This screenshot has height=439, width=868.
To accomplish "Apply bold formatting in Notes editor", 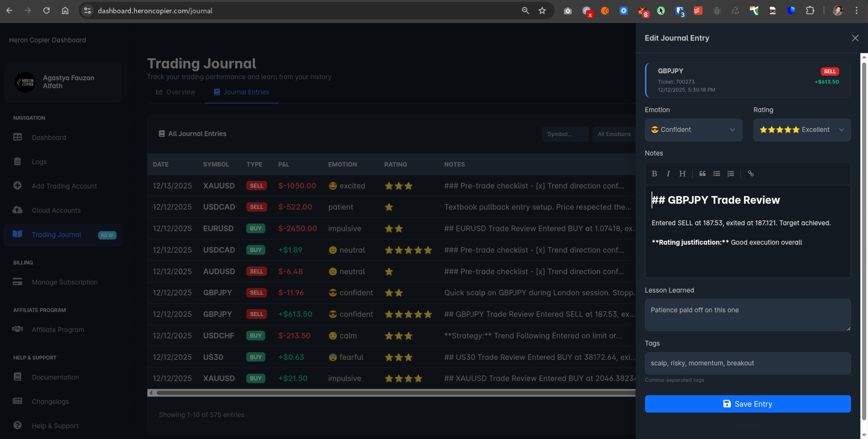I will (654, 173).
